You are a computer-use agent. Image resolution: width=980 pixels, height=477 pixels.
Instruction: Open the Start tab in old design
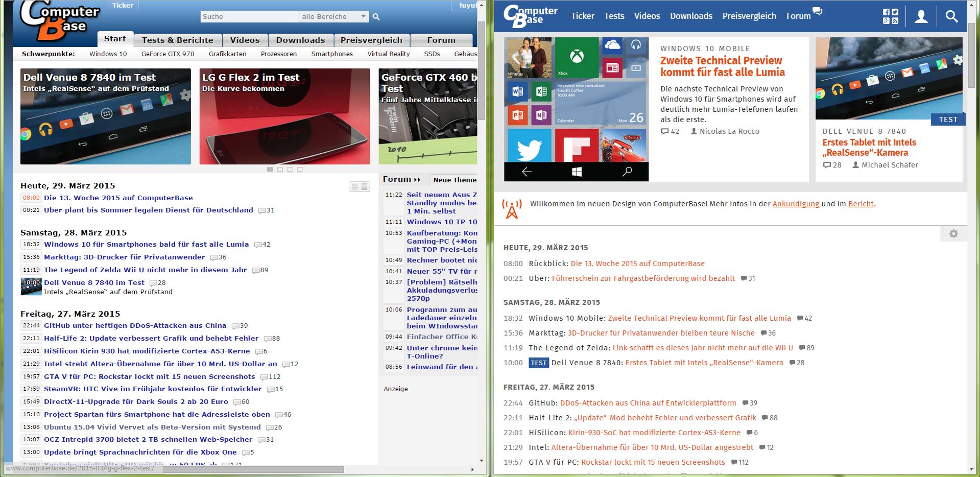(x=115, y=39)
